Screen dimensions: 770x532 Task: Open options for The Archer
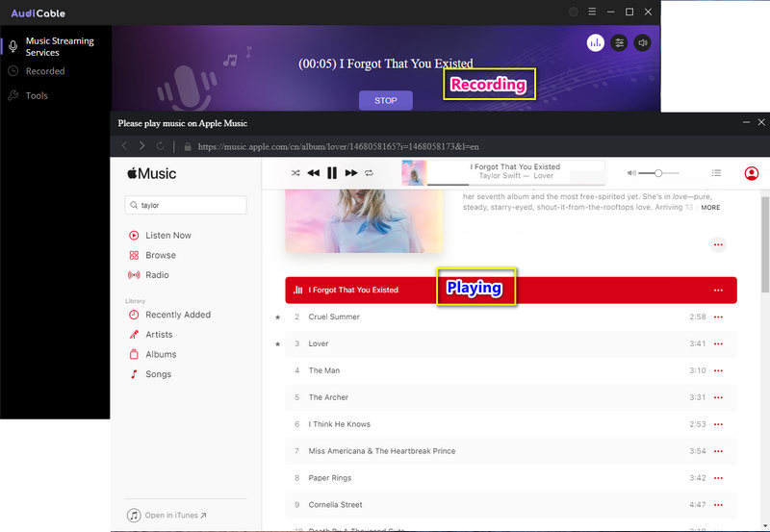[718, 397]
